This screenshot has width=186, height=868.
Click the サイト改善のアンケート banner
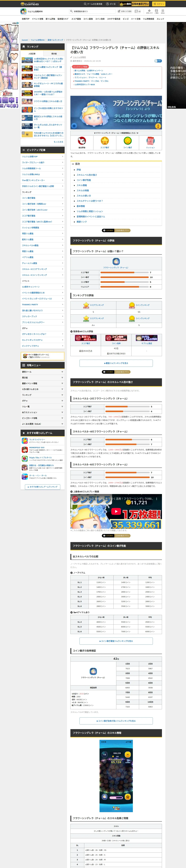pos(43,356)
